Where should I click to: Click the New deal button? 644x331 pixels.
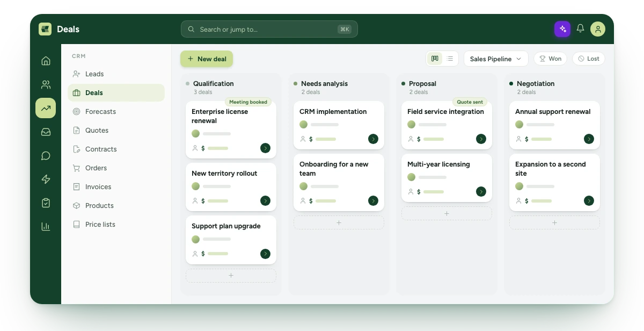pos(207,59)
